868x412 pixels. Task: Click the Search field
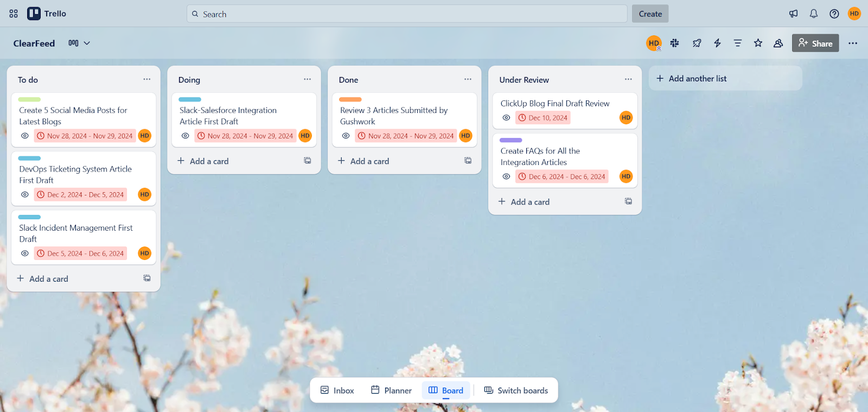tap(407, 14)
